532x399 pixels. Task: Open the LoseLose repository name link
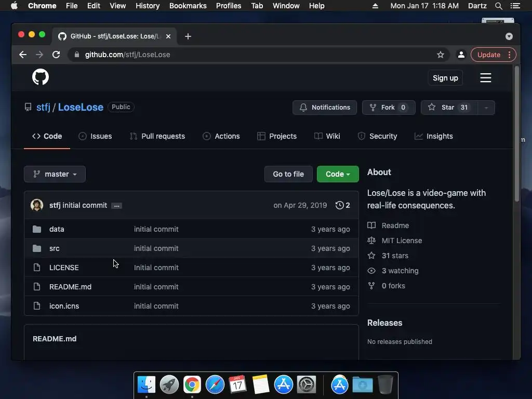[81, 107]
